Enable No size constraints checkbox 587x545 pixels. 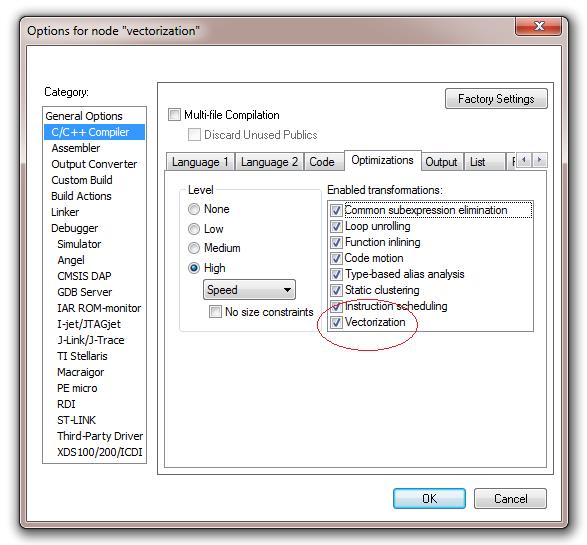click(215, 311)
